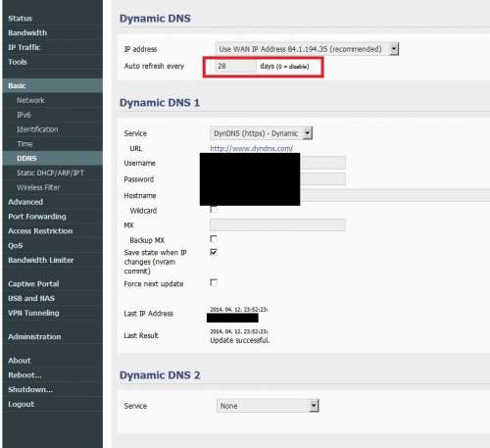Select the DDNS sidebar item
490x448 pixels.
52,158
